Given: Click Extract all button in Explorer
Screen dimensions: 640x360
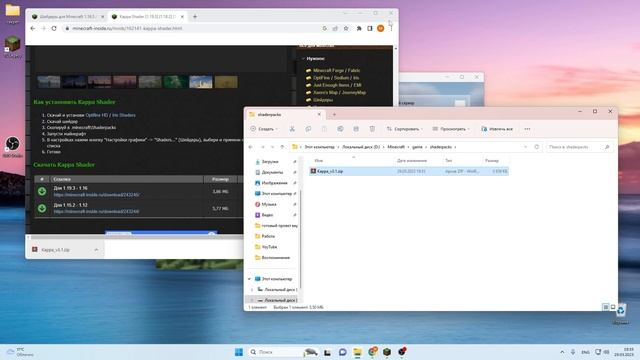Looking at the screenshot, I should click(x=497, y=129).
